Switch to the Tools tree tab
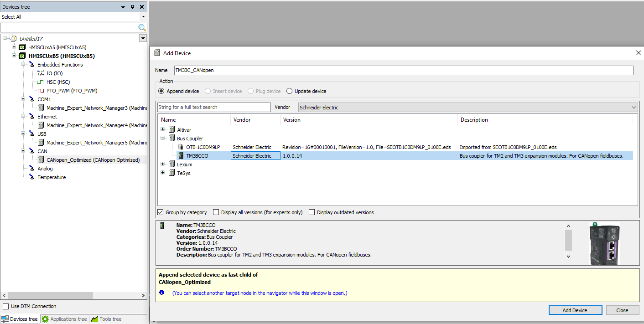The image size is (644, 324). [106, 319]
